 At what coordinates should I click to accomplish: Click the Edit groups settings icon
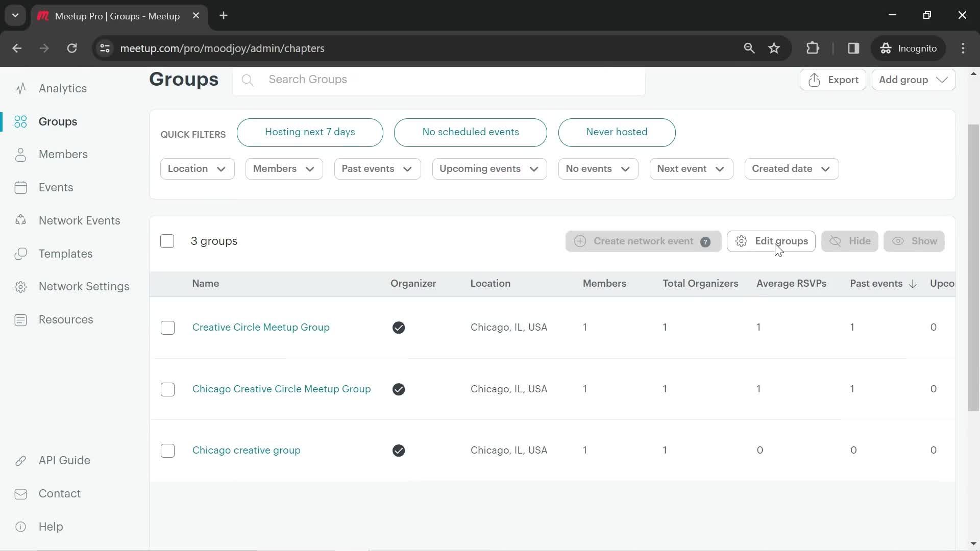[742, 241]
